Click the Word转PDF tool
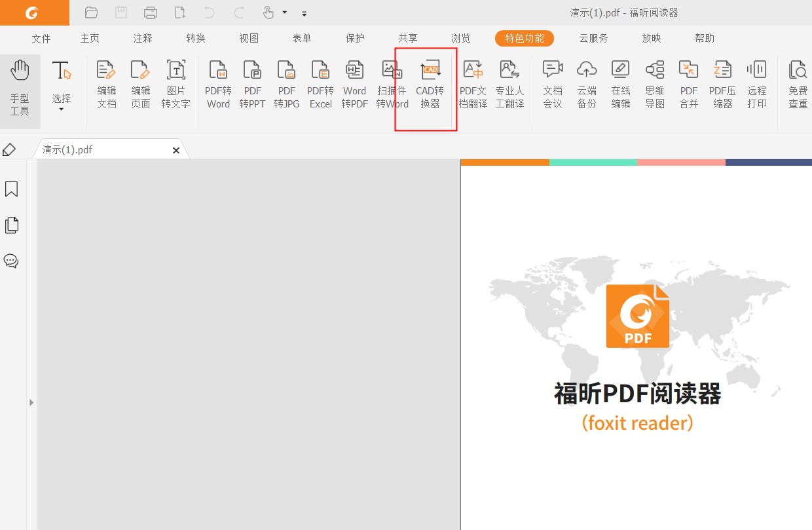Viewport: 812px width, 530px height. 354,85
